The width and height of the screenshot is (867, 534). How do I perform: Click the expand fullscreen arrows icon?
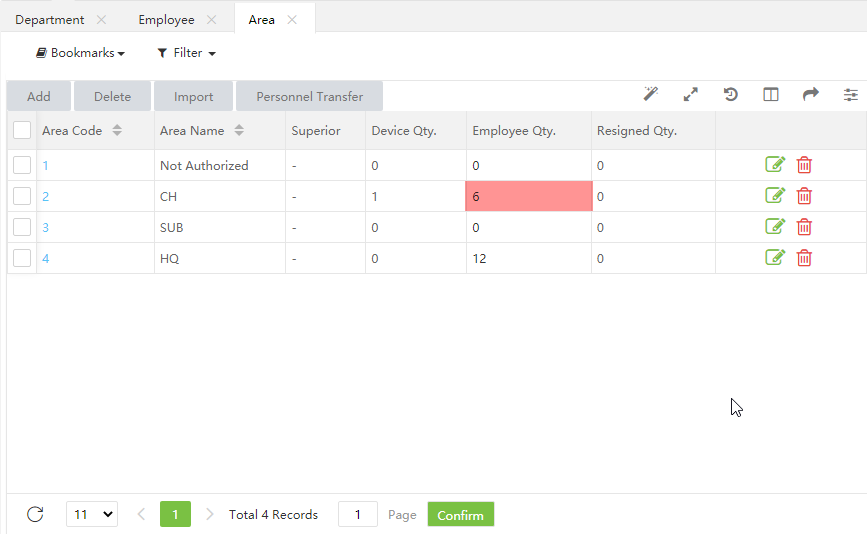(691, 95)
